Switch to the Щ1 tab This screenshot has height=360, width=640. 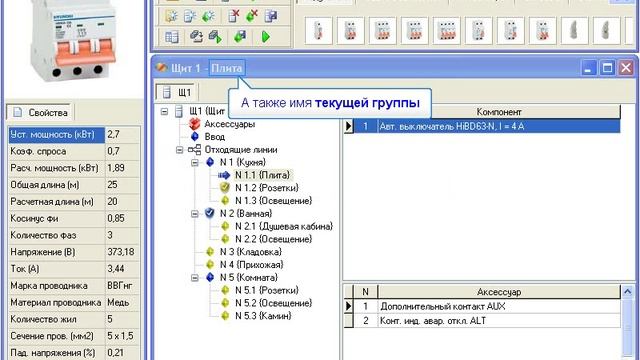tap(177, 92)
